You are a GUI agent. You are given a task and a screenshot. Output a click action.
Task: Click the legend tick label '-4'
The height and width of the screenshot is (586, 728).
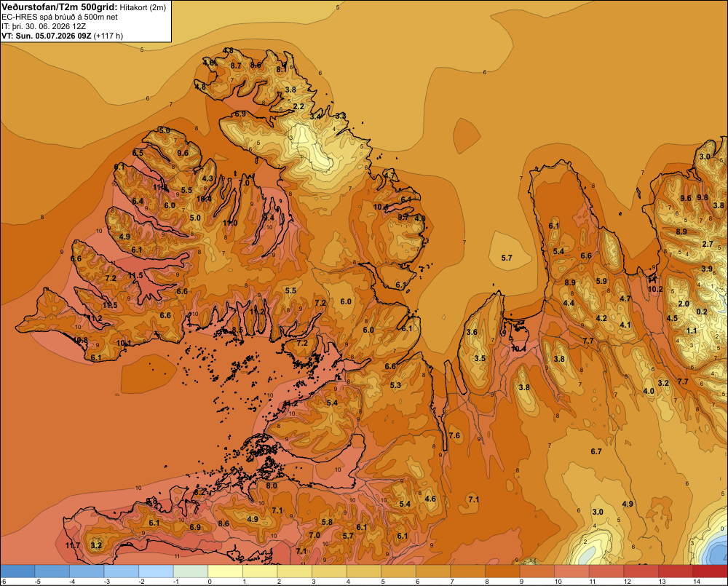pos(71,582)
